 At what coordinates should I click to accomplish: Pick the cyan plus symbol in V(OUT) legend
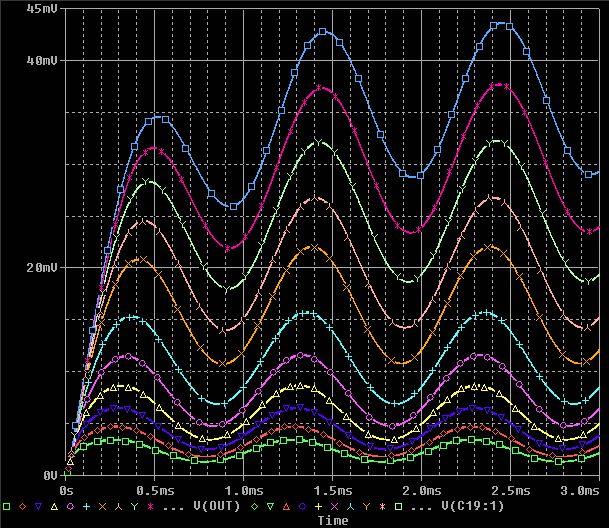point(86,506)
